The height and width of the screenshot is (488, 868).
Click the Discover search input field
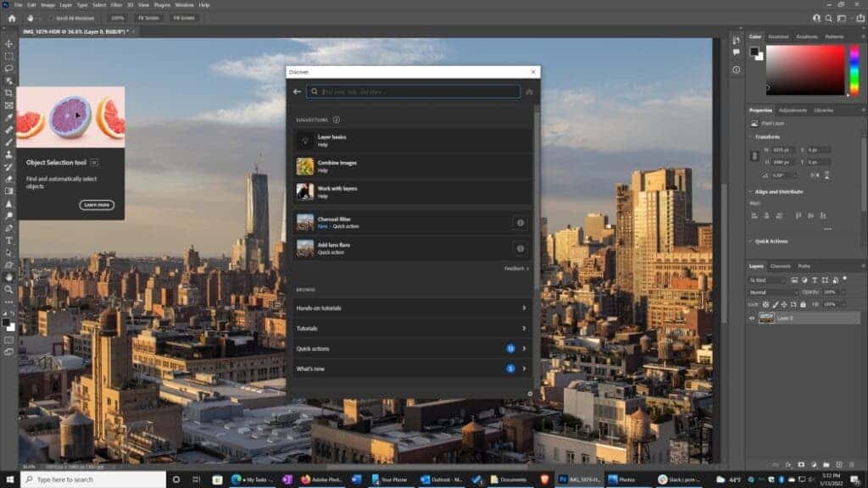(x=415, y=91)
